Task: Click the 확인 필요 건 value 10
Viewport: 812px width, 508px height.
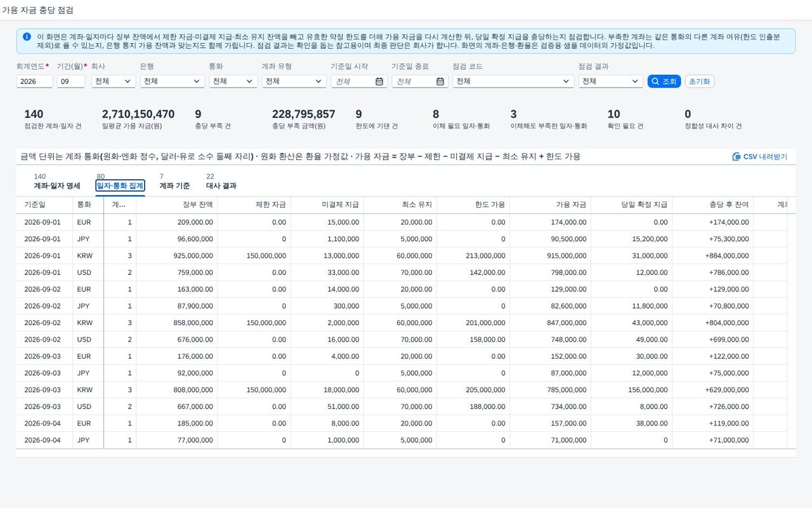Action: (x=613, y=114)
